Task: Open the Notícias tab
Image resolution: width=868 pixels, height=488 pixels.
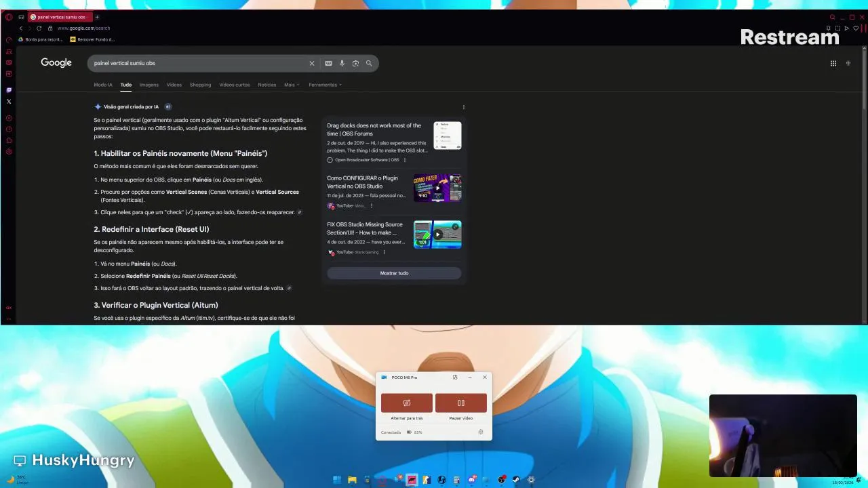Action: click(267, 85)
